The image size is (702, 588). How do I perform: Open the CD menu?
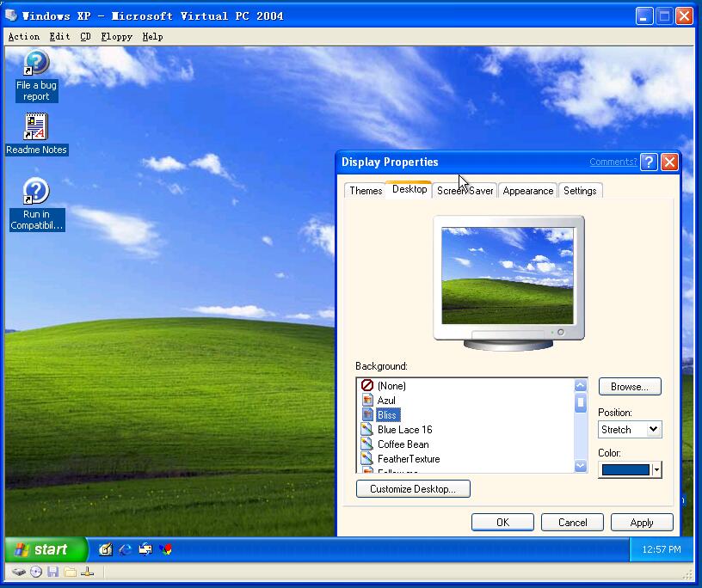[85, 36]
